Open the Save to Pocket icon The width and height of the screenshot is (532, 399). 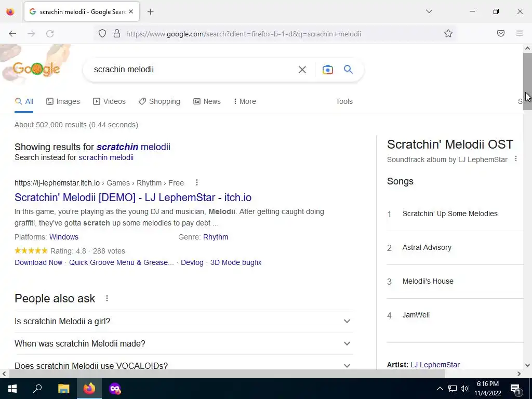(500, 33)
